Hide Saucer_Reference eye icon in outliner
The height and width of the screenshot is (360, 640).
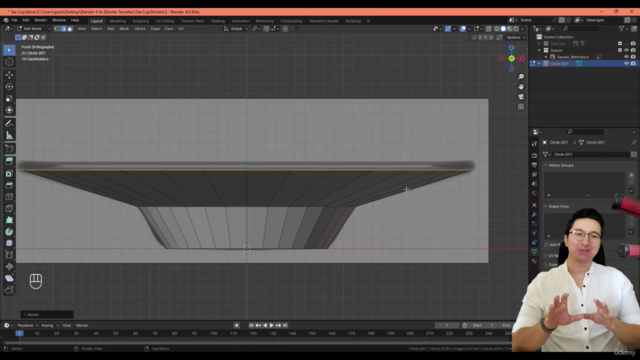627,57
